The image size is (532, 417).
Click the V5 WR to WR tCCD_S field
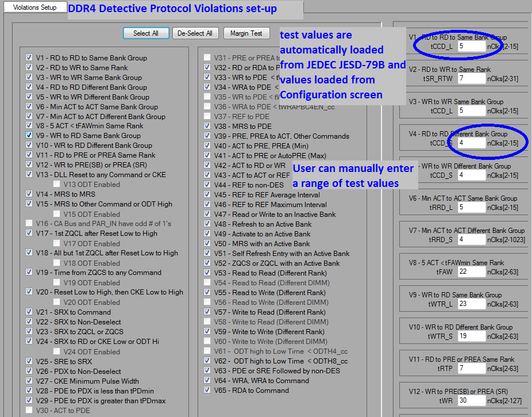(x=471, y=175)
